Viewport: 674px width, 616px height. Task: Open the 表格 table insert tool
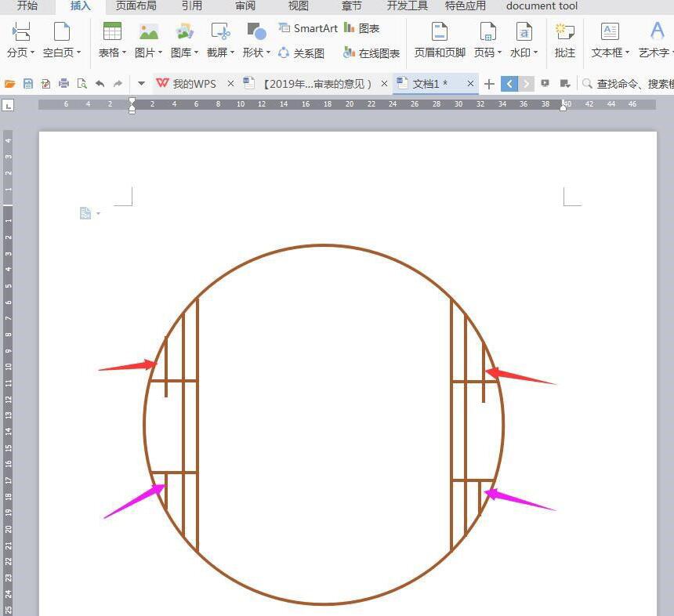[x=112, y=40]
